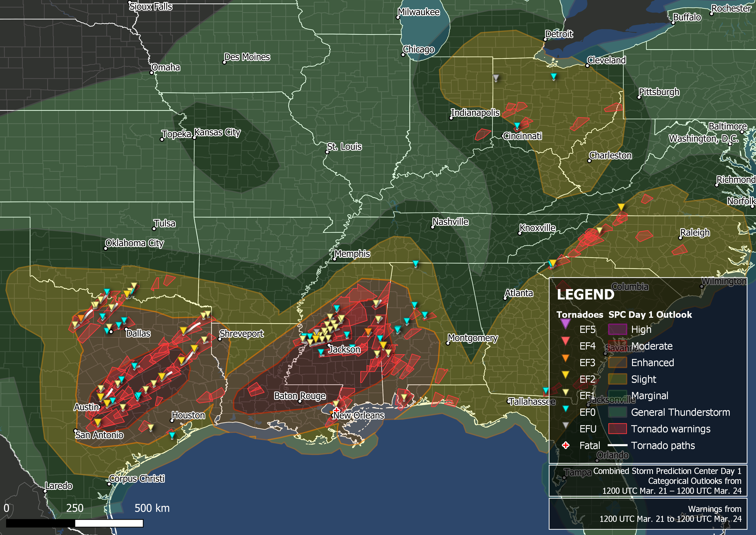Click the 500 km scale bar label
This screenshot has height=535, width=756.
click(x=152, y=508)
